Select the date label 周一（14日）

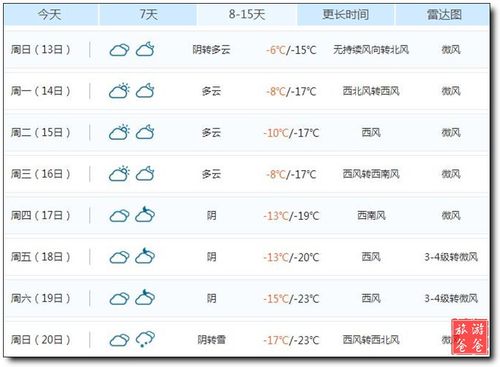40,91
